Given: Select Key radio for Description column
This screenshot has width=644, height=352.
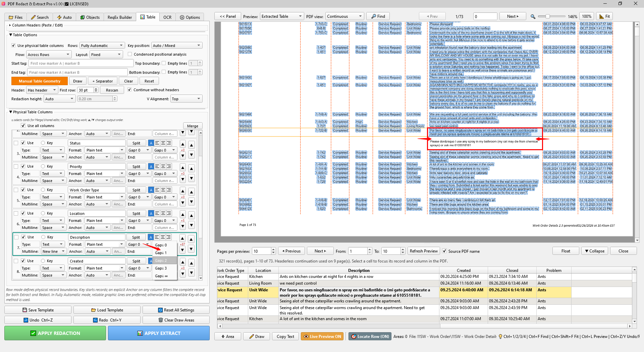Looking at the screenshot, I should (43, 237).
